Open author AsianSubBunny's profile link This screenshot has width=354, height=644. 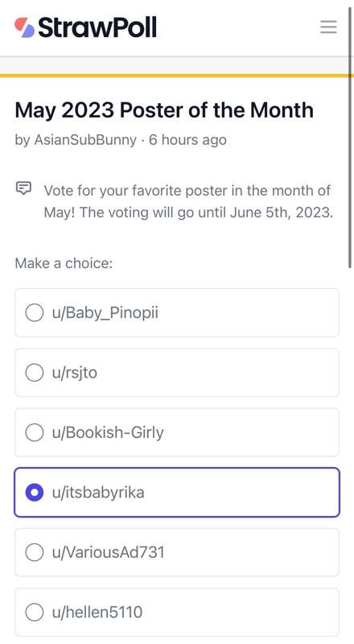85,140
